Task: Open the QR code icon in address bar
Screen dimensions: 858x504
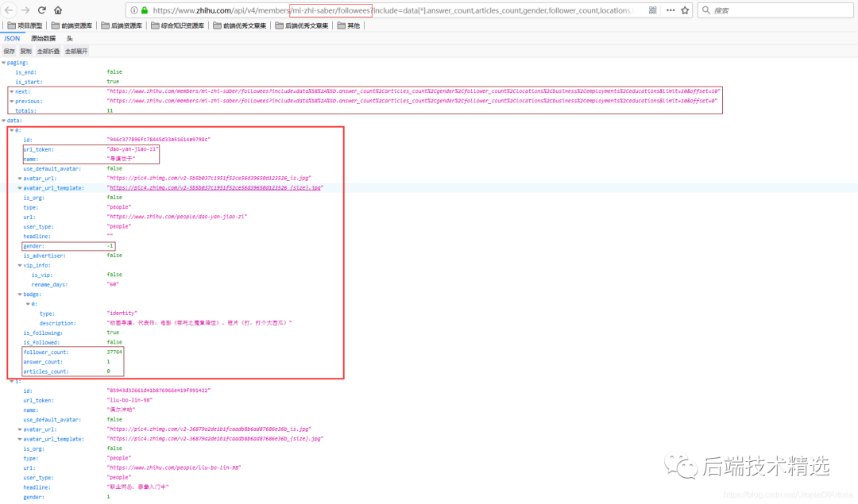Action: [x=653, y=10]
